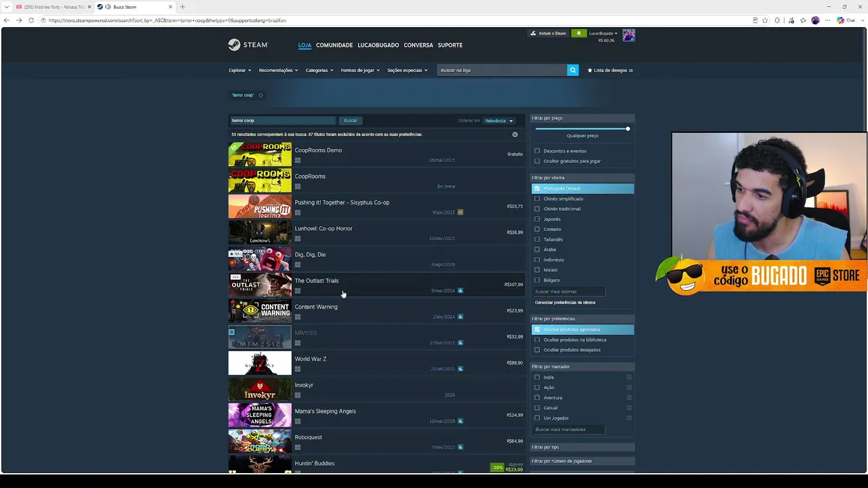The width and height of the screenshot is (868, 488).
Task: Click the Buscar search button
Action: point(351,121)
